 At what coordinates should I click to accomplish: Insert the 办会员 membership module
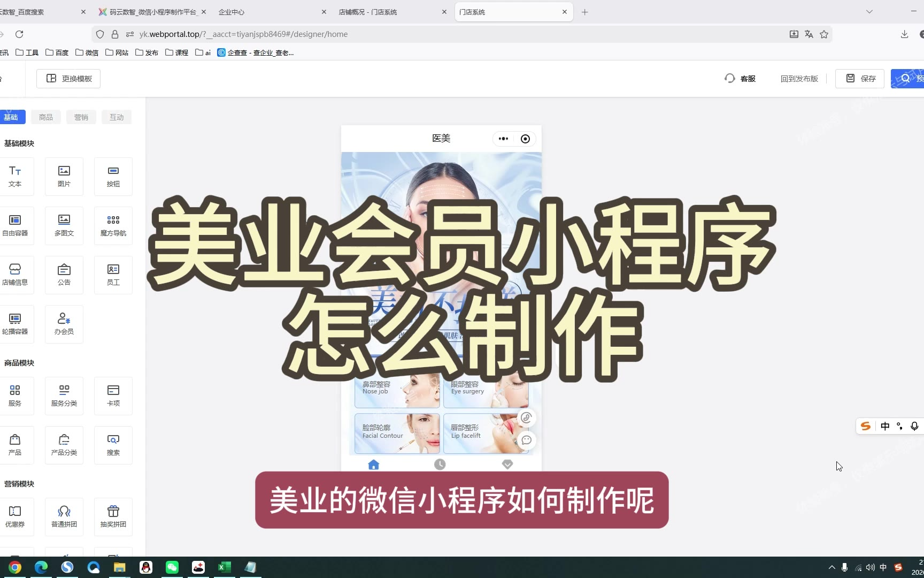(x=64, y=324)
